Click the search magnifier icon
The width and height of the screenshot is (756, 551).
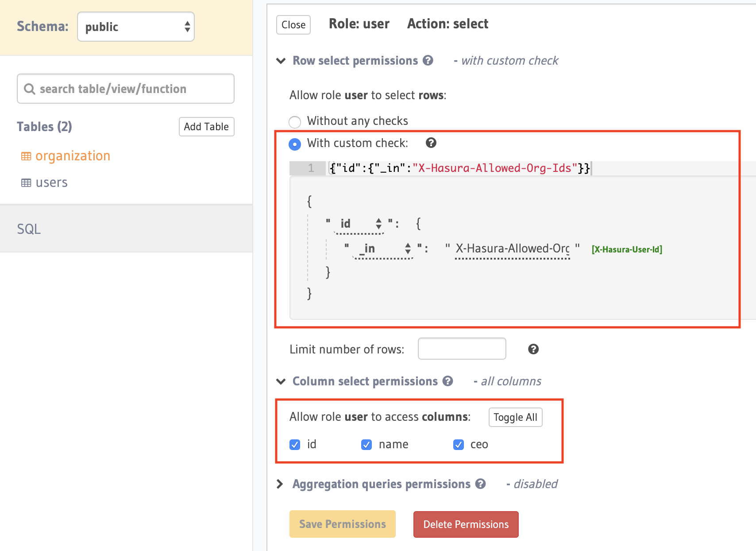pos(29,89)
